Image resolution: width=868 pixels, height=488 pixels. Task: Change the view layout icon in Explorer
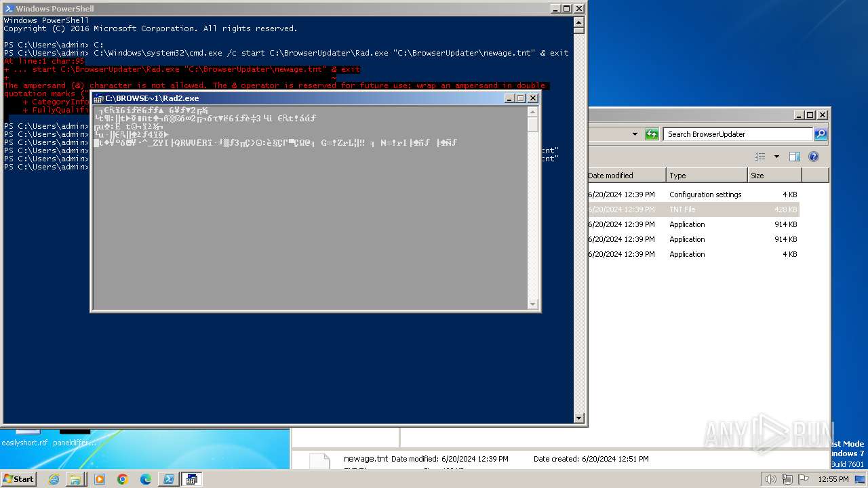(760, 157)
